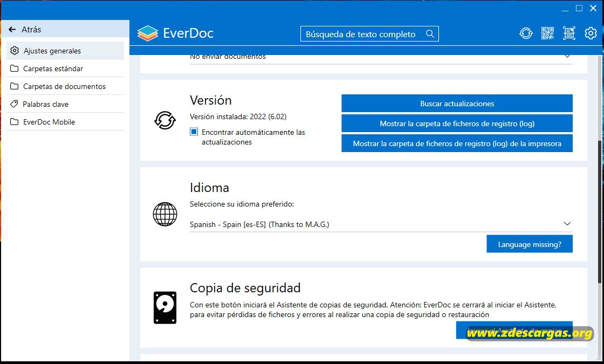Open the settings gear icon in the header
The image size is (604, 364).
pos(591,33)
